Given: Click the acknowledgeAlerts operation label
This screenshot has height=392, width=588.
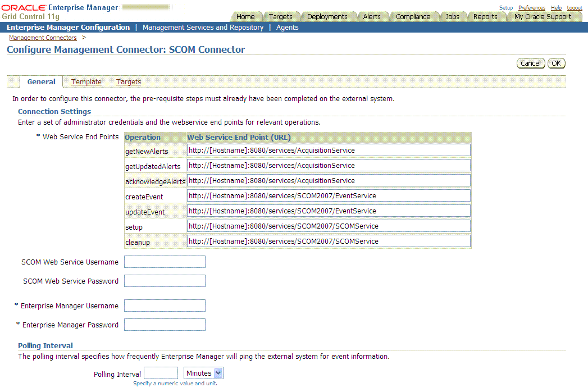Looking at the screenshot, I should pos(155,181).
